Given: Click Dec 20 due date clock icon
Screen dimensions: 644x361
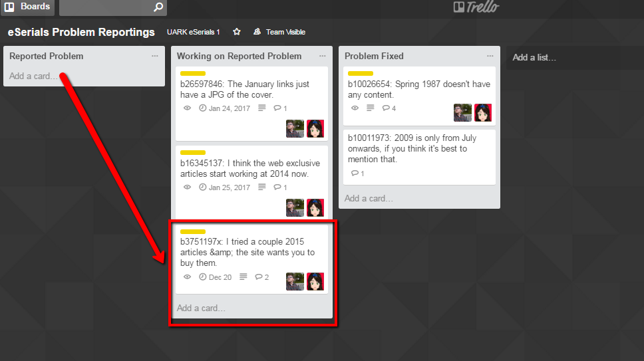Looking at the screenshot, I should pyautogui.click(x=202, y=277).
